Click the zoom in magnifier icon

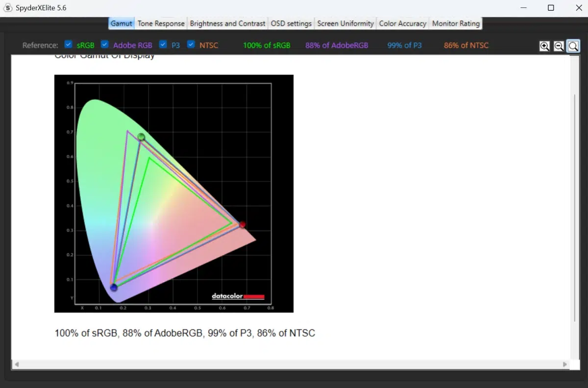click(544, 46)
